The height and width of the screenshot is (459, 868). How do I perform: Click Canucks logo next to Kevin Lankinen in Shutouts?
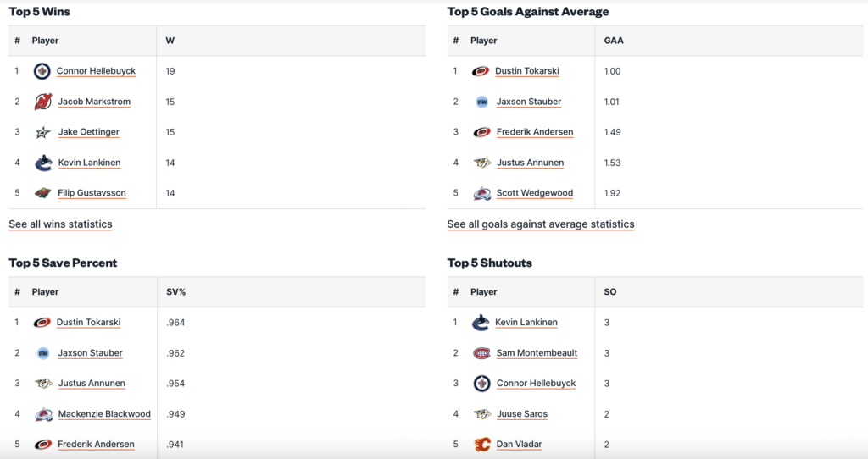click(x=481, y=323)
